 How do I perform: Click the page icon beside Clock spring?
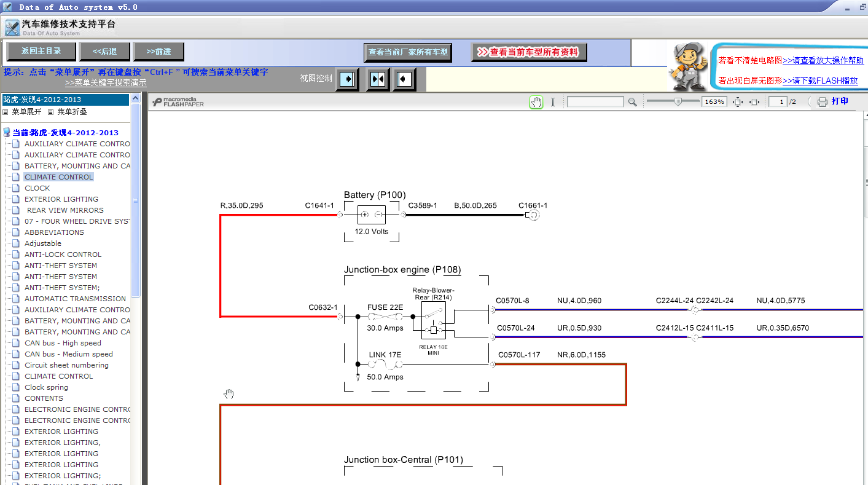point(16,387)
